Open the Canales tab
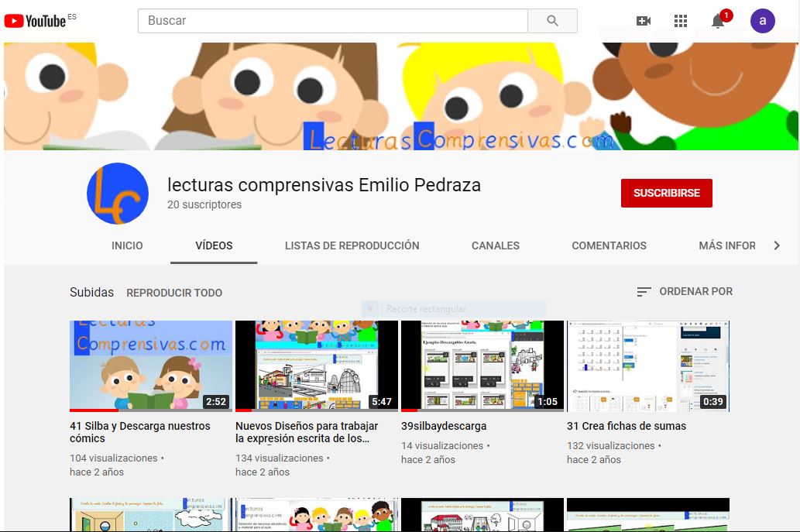This screenshot has height=532, width=800. pyautogui.click(x=496, y=245)
